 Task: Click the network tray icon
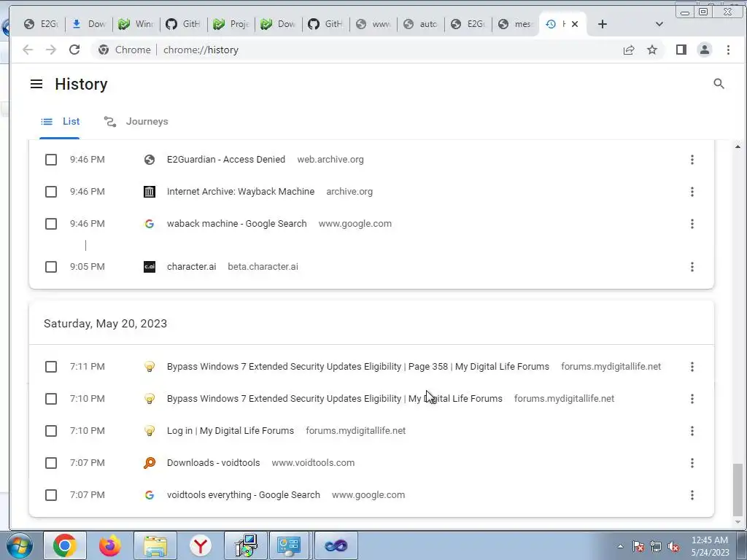point(656,546)
